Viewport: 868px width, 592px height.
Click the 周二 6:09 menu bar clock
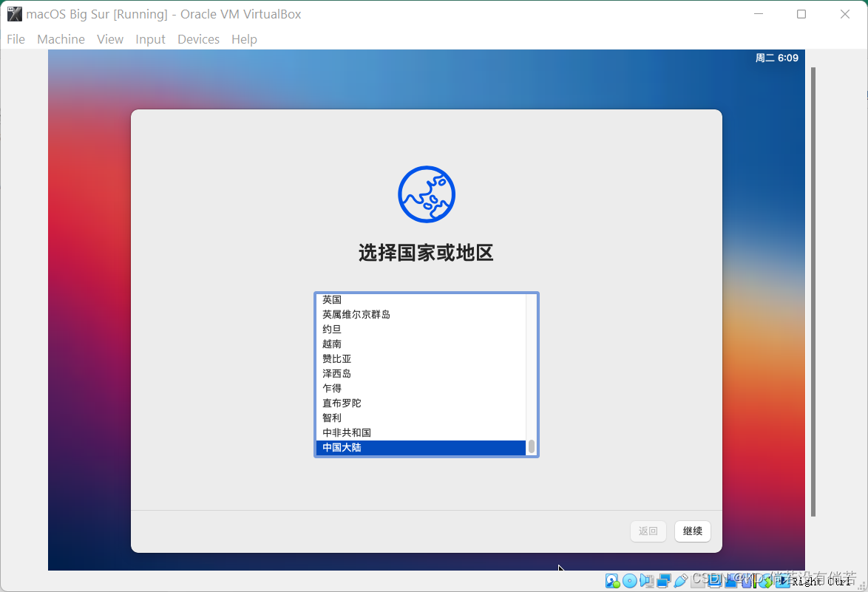[x=776, y=58]
